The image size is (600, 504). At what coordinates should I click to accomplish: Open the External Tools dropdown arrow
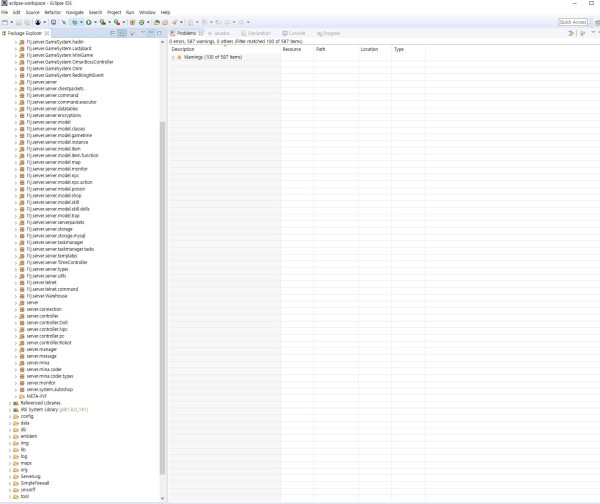pos(124,22)
